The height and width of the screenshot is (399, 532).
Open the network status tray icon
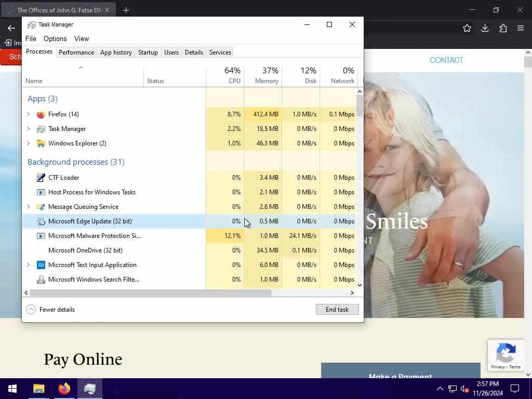(453, 389)
